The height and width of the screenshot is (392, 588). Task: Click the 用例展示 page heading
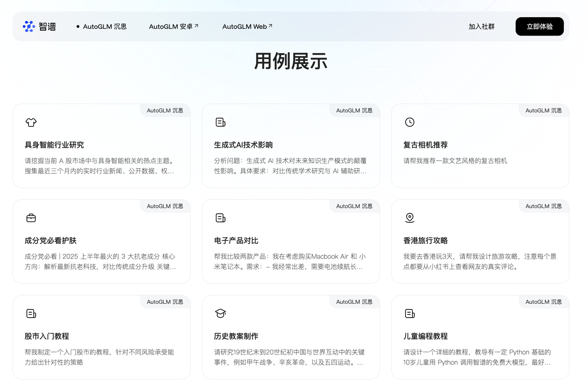(x=291, y=60)
